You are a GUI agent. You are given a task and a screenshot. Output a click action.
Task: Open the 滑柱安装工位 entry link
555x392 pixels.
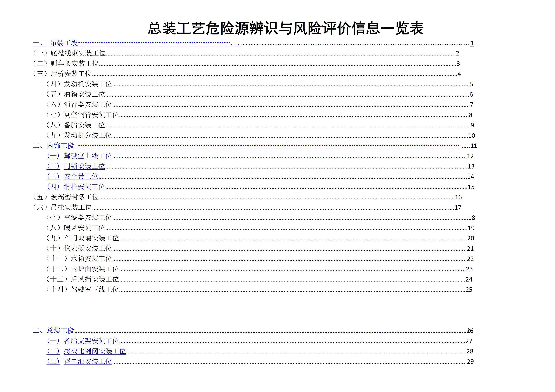tap(84, 187)
